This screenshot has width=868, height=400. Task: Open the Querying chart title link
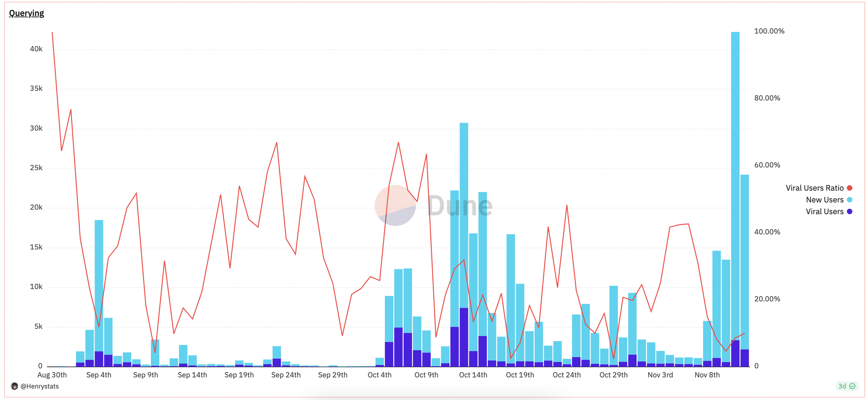point(26,13)
